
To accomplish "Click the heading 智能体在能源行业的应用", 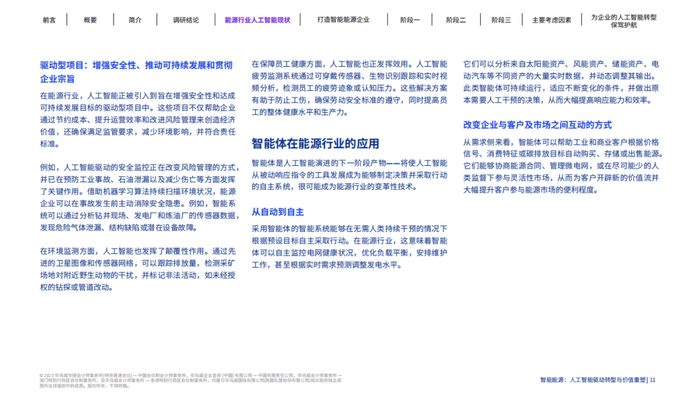I will click(315, 144).
